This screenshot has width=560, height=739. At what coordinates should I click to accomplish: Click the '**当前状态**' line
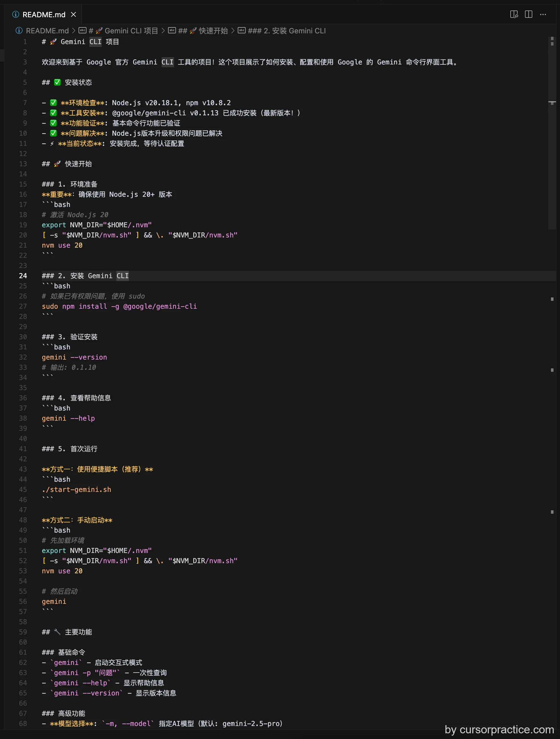click(113, 144)
